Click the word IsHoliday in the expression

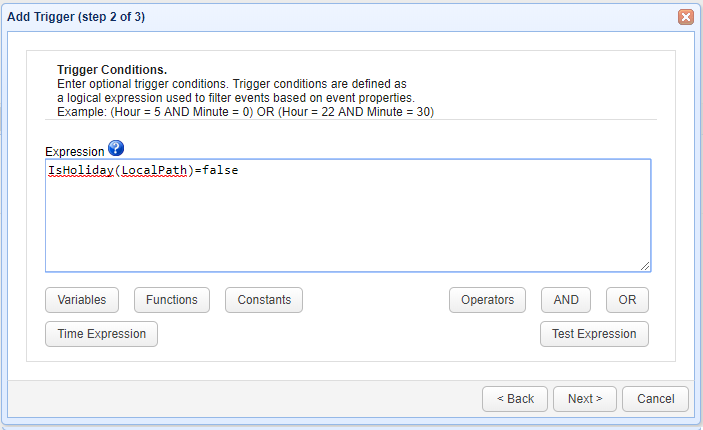pyautogui.click(x=81, y=171)
